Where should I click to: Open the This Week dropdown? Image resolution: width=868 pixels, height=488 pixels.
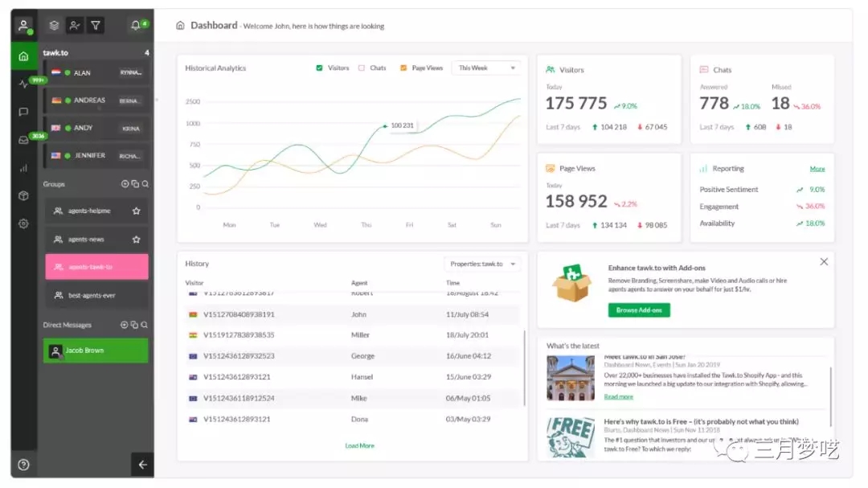[x=486, y=68]
